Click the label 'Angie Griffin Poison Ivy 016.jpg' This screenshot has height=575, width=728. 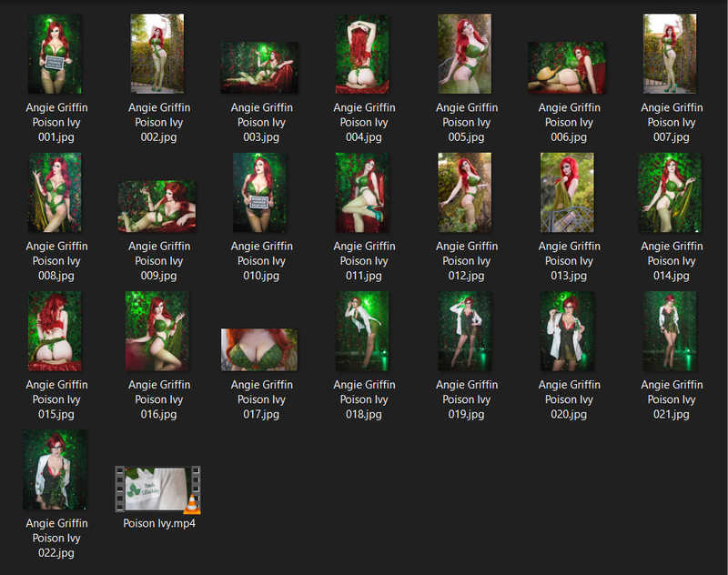(159, 400)
